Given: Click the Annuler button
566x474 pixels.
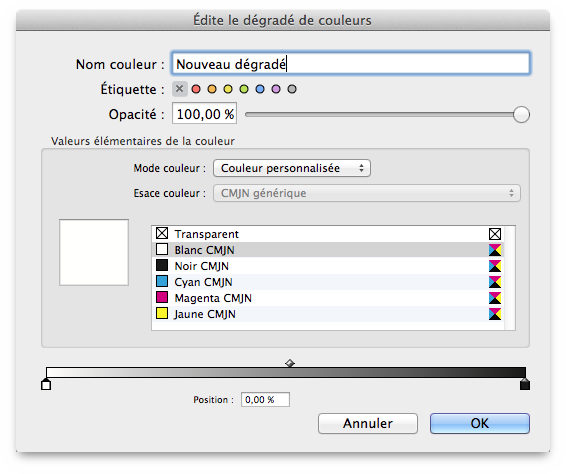Looking at the screenshot, I should (368, 423).
